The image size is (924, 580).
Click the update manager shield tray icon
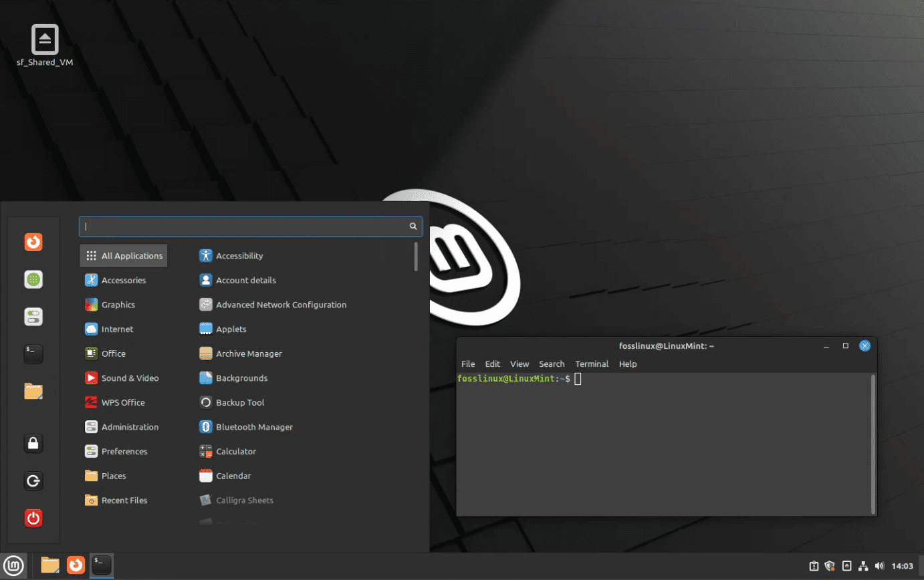830,566
